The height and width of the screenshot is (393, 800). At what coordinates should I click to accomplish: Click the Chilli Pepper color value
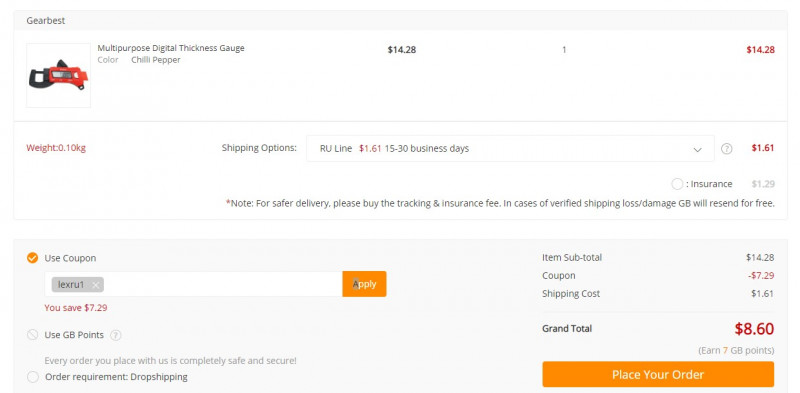pos(156,60)
